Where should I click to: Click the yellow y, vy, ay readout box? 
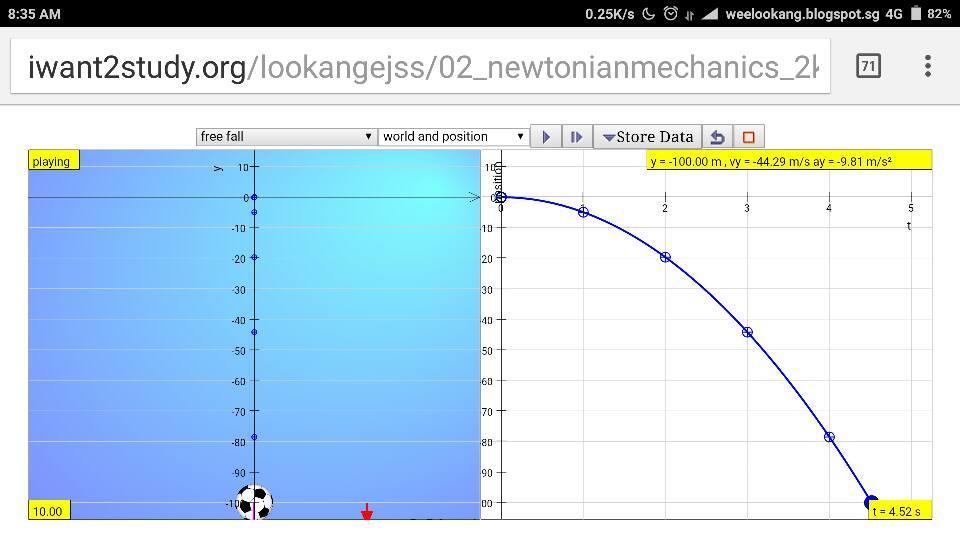pos(789,161)
